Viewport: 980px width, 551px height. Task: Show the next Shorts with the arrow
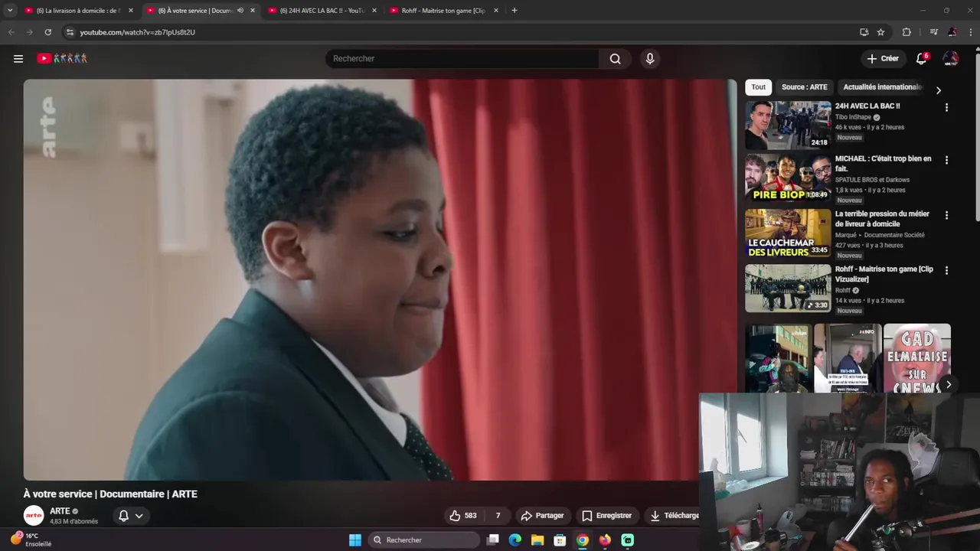948,385
